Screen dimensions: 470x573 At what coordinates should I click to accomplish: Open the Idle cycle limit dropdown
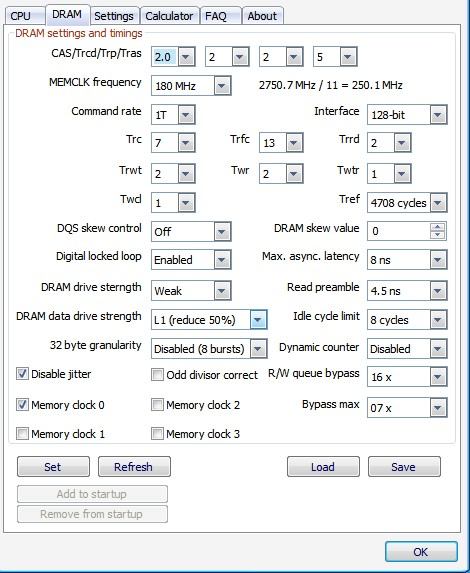(407, 320)
